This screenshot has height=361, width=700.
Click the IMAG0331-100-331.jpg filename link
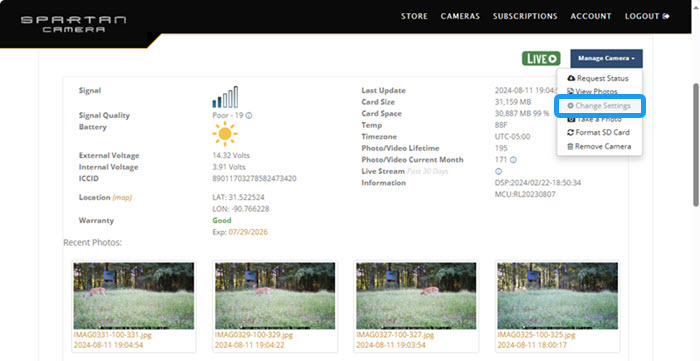(112, 335)
